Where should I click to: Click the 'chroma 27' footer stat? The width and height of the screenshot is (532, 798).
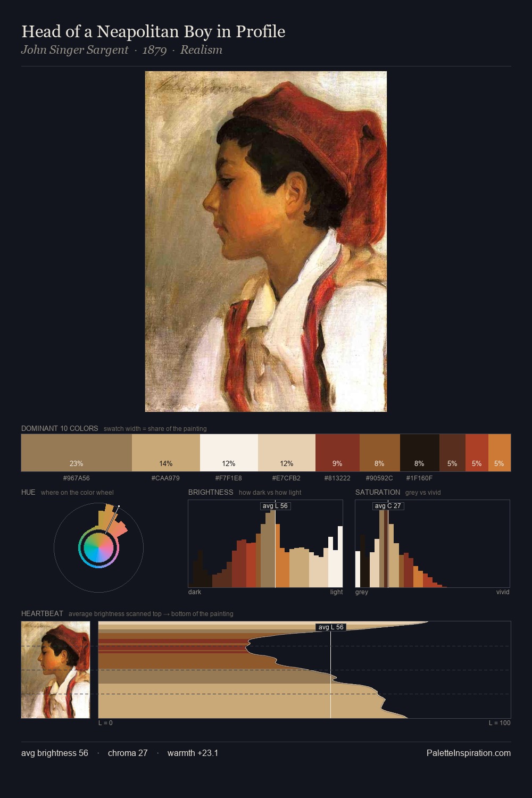[x=128, y=753]
